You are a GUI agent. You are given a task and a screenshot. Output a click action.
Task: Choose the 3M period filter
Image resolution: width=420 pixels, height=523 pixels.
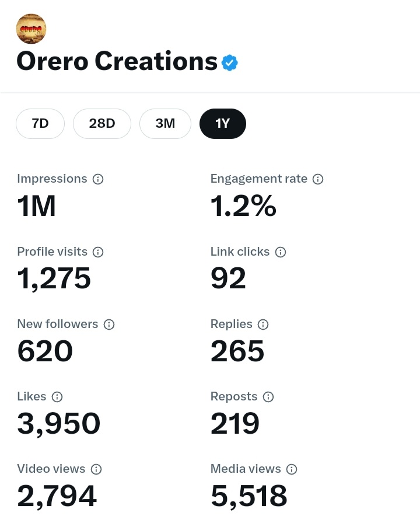[165, 124]
